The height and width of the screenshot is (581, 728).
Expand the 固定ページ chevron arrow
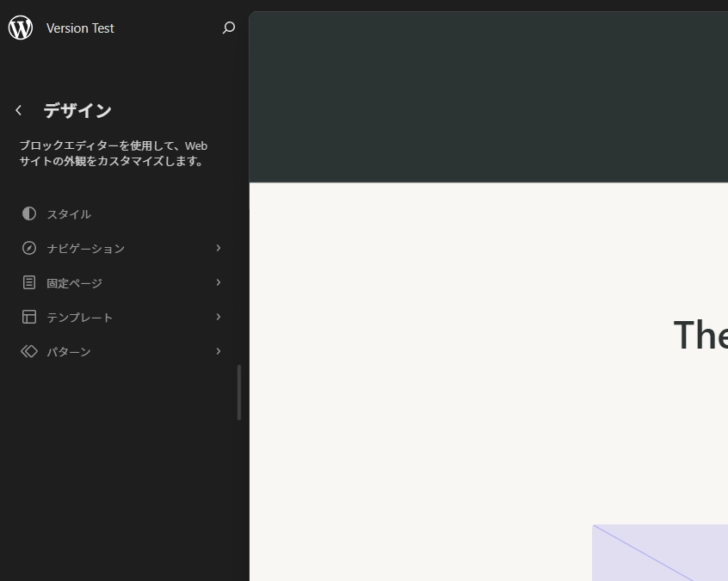click(x=219, y=282)
